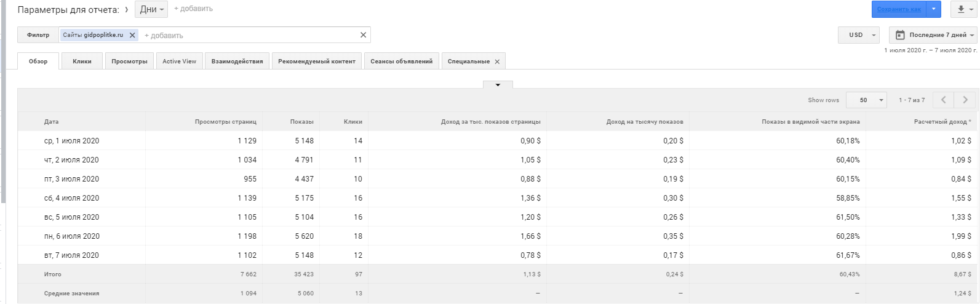
Task: Open the Сохранить как split arrow
Action: [x=934, y=9]
